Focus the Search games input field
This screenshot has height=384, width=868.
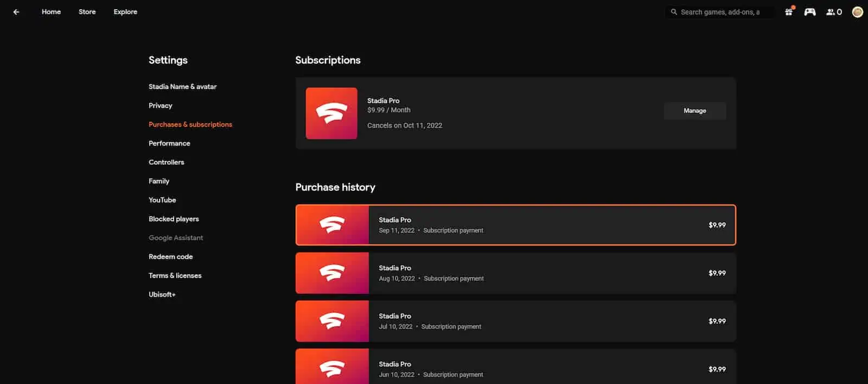point(719,12)
